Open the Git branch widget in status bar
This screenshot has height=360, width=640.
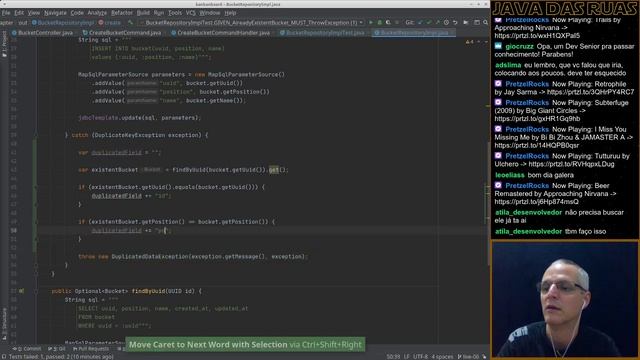point(468,357)
